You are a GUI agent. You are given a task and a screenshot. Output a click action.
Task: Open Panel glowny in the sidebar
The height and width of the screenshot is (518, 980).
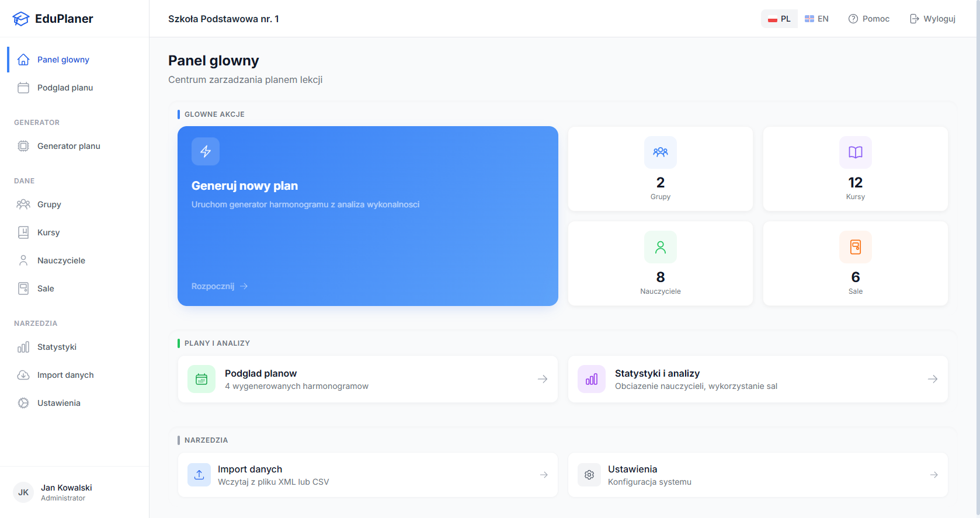(x=75, y=60)
